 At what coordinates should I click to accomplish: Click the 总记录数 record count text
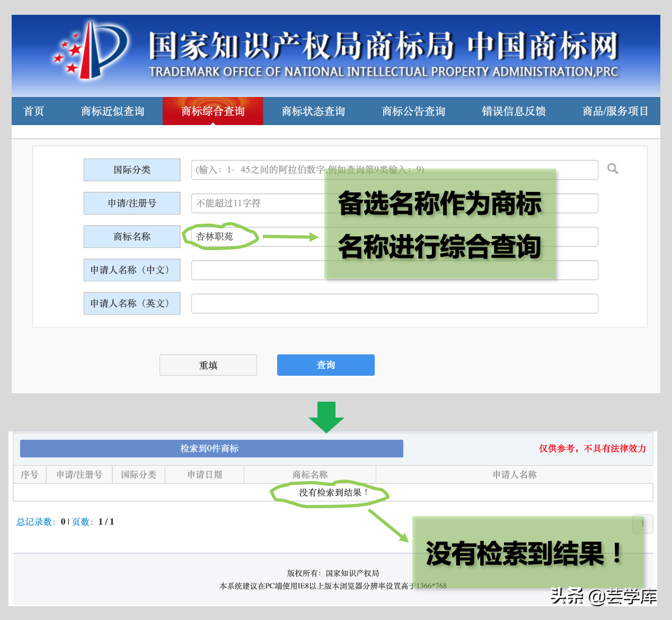[35, 521]
